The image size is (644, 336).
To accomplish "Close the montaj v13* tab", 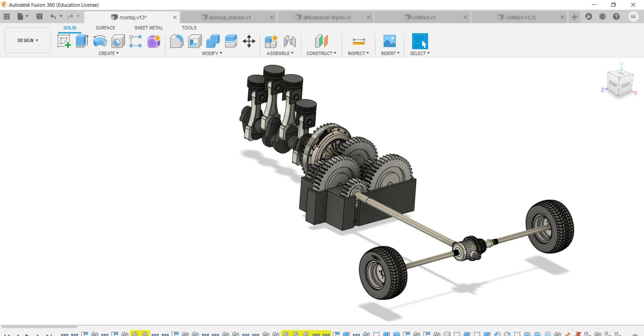I will tap(175, 17).
